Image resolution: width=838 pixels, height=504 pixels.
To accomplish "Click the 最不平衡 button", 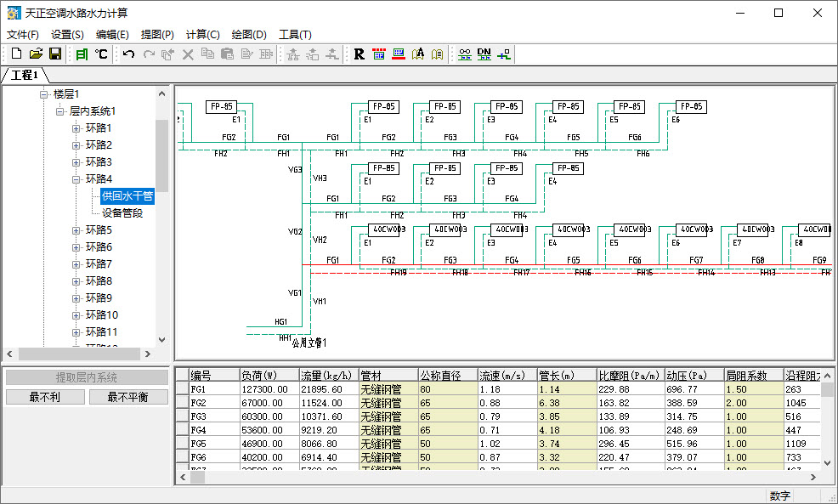I will pyautogui.click(x=128, y=397).
